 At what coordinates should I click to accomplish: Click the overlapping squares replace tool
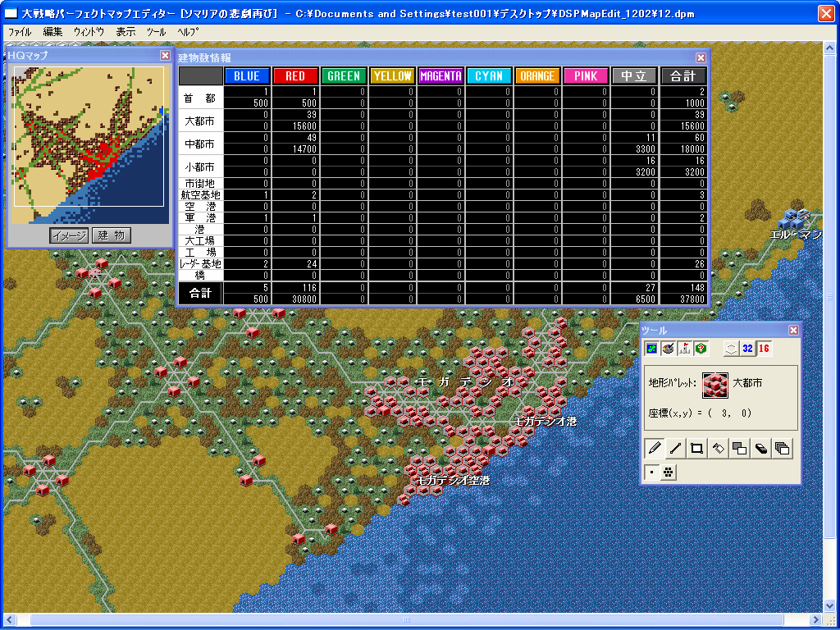click(x=739, y=448)
